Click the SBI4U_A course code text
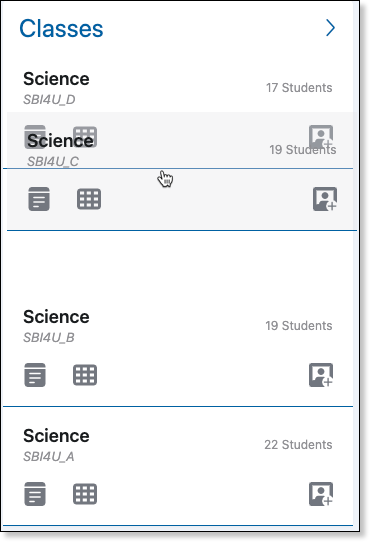Screen dimensions: 370x542 (49, 457)
